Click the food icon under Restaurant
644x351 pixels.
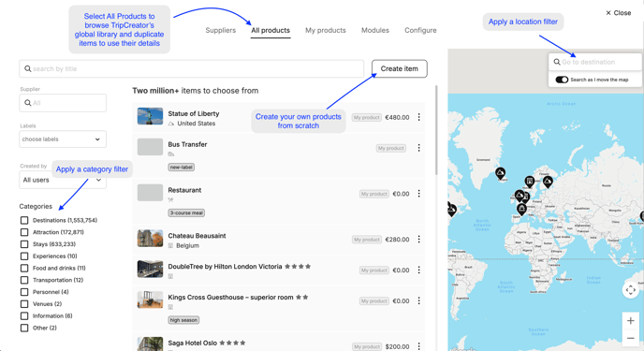[171, 200]
